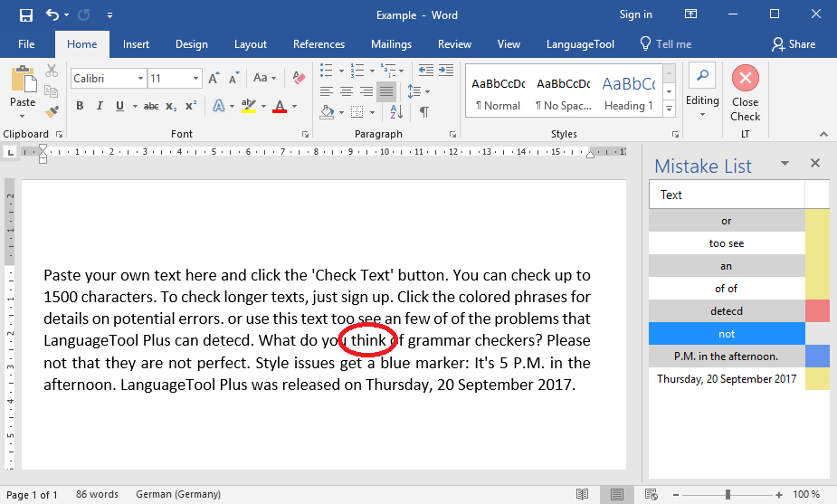837x504 pixels.
Task: Click the Save icon in title bar
Action: (x=25, y=14)
